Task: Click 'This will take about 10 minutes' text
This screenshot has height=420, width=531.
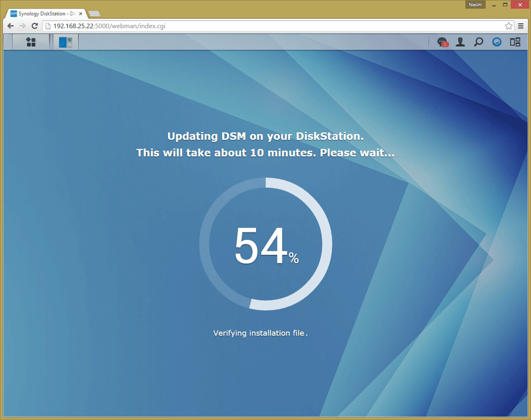Action: [x=226, y=153]
